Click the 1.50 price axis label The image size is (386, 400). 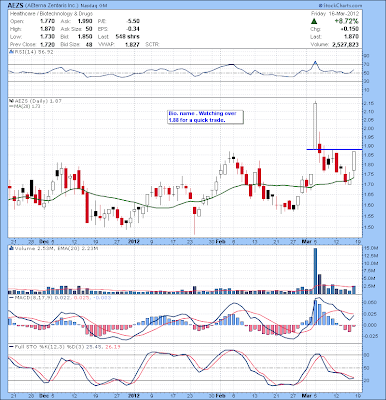click(370, 227)
